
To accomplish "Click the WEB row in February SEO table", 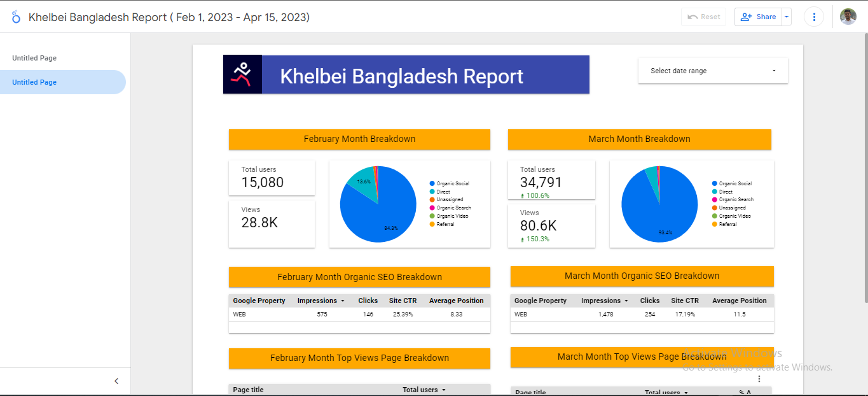I will (x=359, y=315).
